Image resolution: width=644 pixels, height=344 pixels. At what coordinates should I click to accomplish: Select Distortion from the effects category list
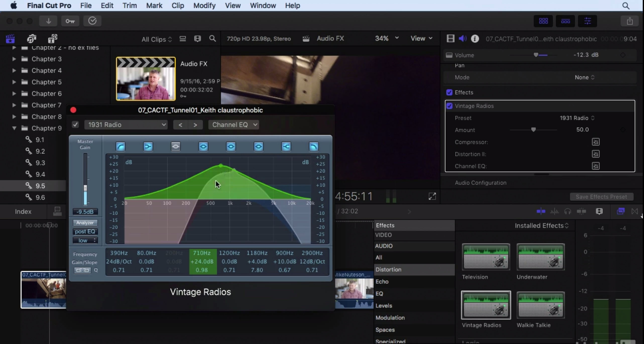pyautogui.click(x=388, y=269)
